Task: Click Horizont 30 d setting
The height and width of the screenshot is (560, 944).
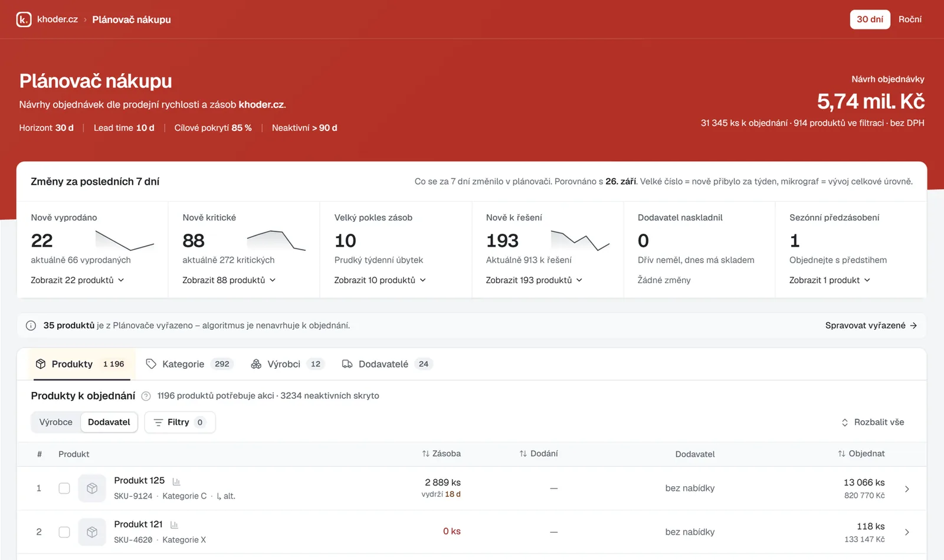Action: pos(47,128)
